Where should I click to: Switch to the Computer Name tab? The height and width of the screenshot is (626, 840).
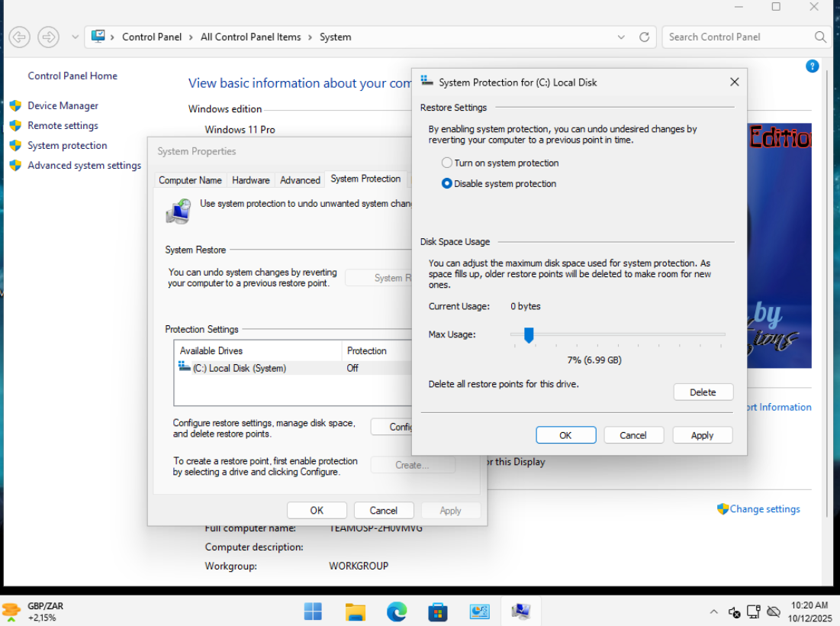click(x=190, y=180)
